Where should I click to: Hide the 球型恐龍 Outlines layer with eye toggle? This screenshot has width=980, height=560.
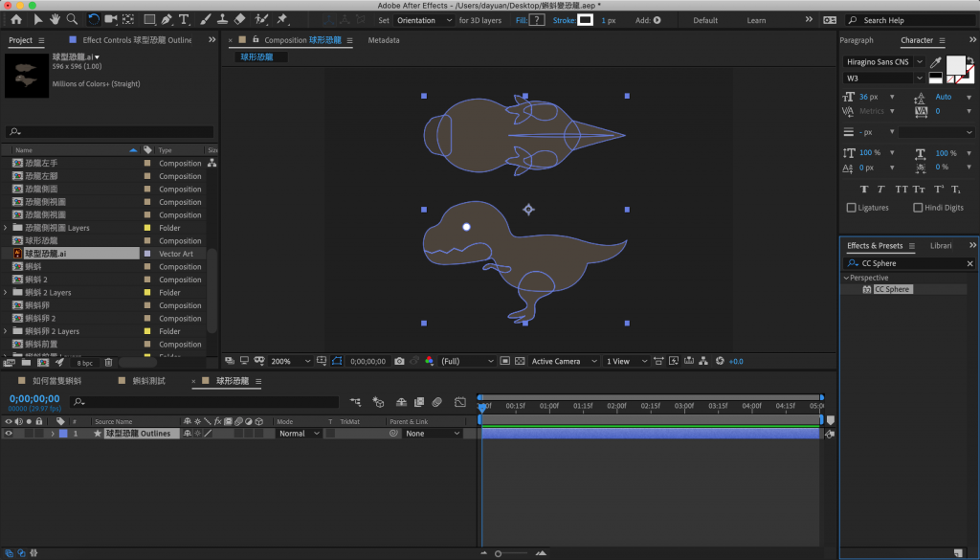(x=9, y=434)
